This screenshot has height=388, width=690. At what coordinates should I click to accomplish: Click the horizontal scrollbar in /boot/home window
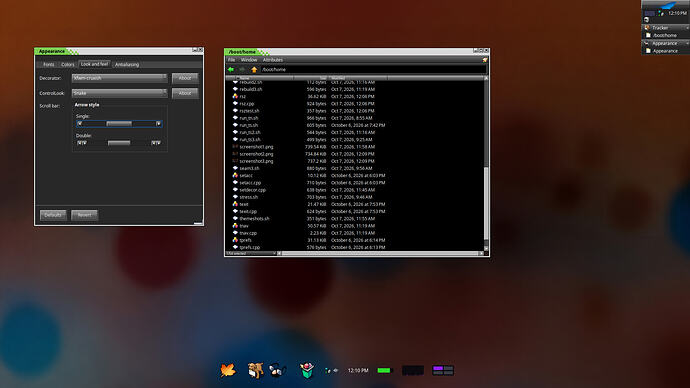coord(380,253)
